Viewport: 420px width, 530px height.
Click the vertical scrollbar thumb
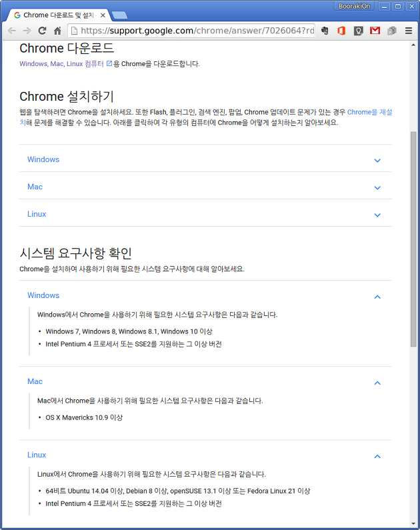click(x=413, y=239)
